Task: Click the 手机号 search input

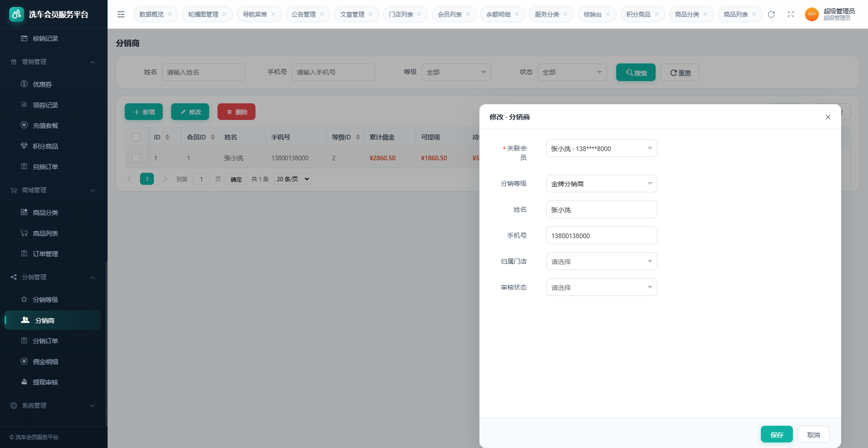Action: (x=333, y=72)
